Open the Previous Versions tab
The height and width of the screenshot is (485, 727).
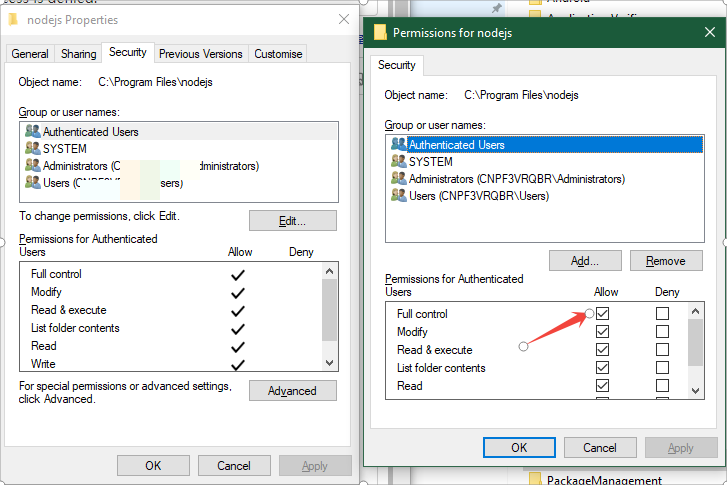point(201,54)
